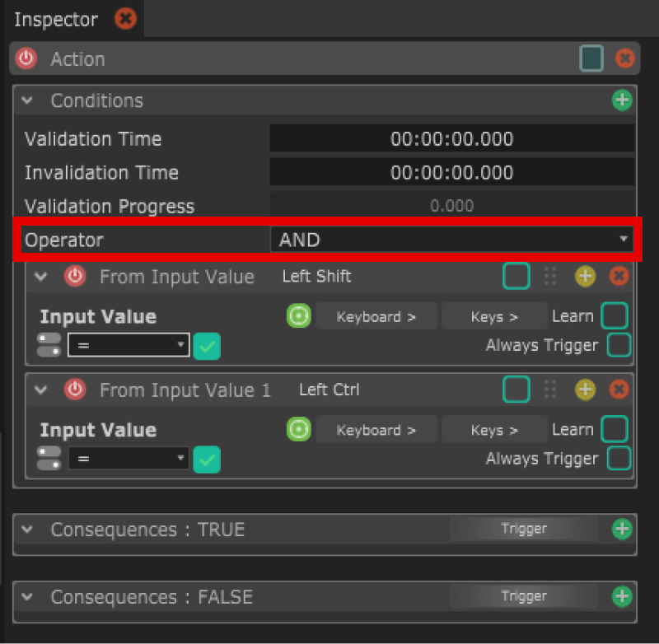Click the drag handle on Left Ctrl condition
The height and width of the screenshot is (644, 659).
tap(550, 390)
